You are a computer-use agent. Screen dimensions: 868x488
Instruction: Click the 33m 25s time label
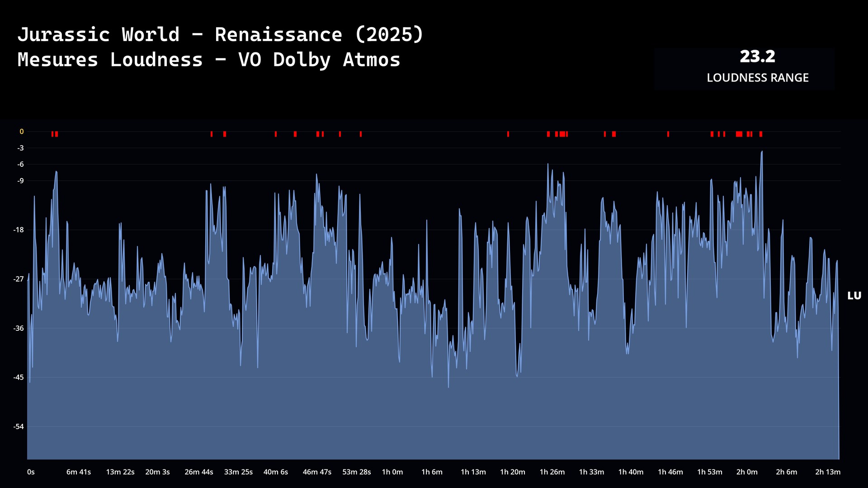coord(238,472)
